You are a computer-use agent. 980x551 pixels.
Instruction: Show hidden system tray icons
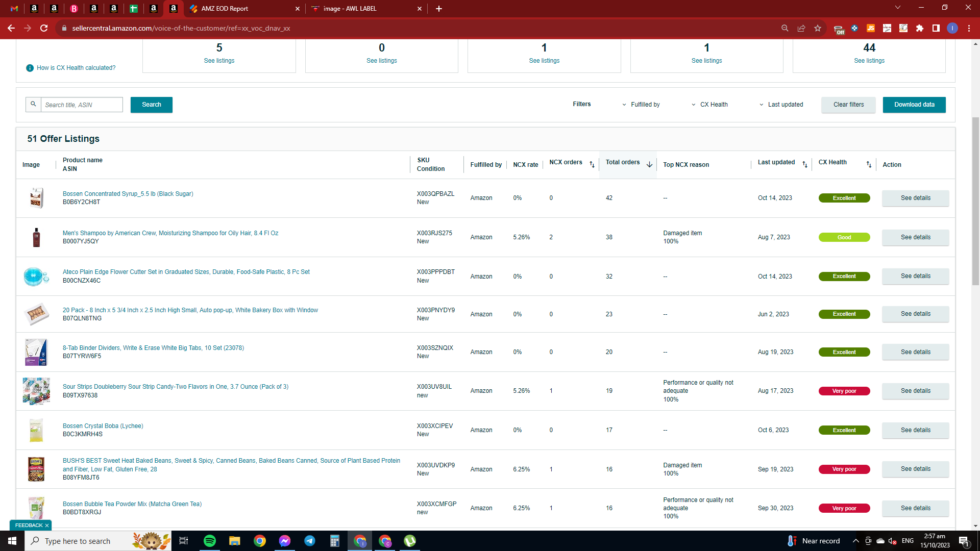pos(855,541)
